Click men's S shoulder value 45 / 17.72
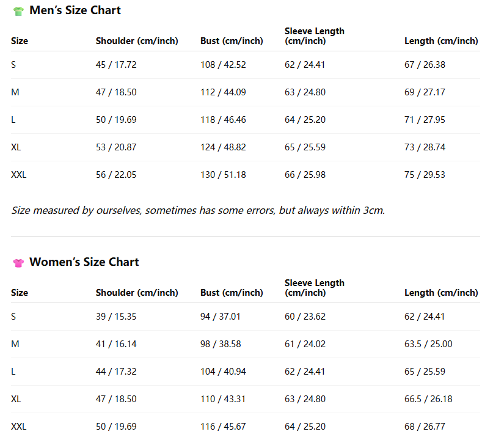 pyautogui.click(x=116, y=65)
